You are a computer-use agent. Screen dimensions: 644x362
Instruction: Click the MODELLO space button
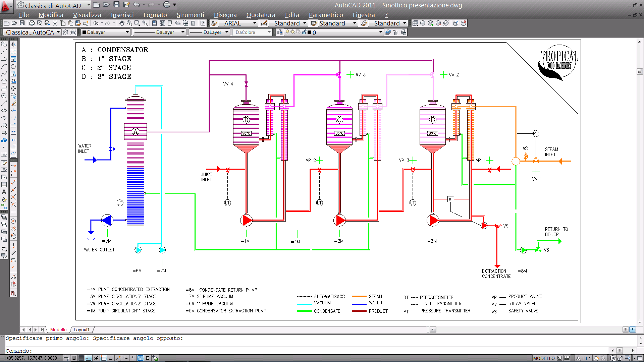pos(544,358)
